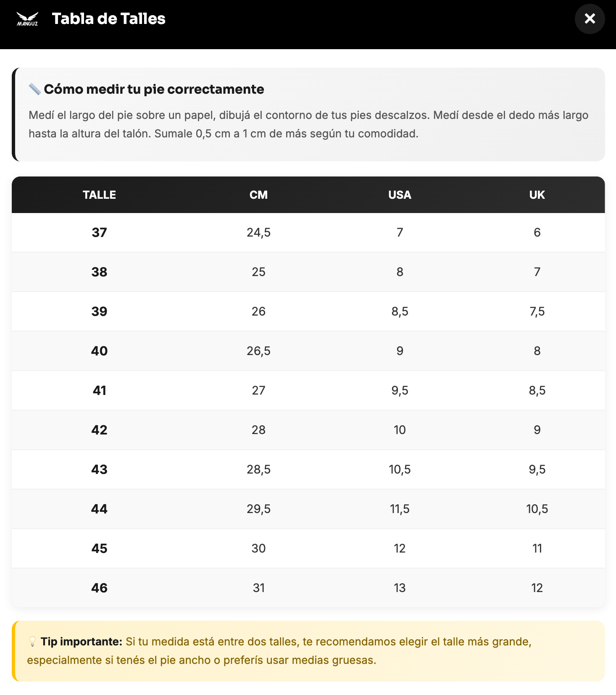Select the TALLE column header
The height and width of the screenshot is (695, 616).
pos(99,195)
